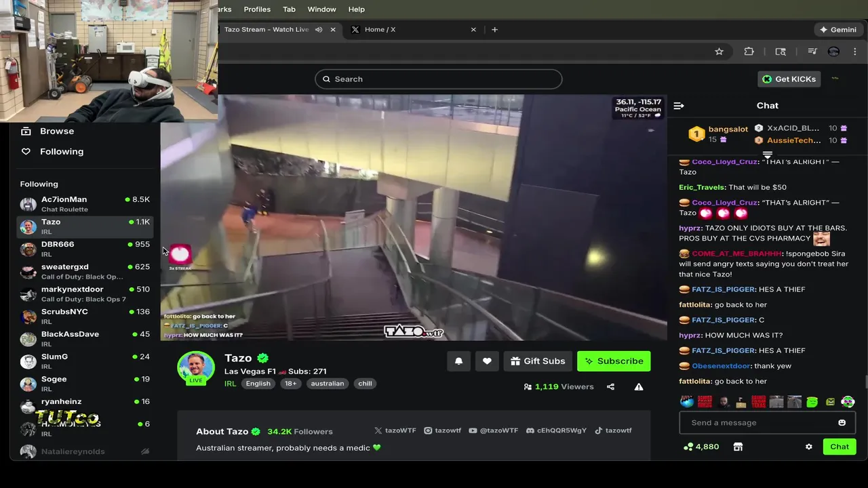
Task: Open the X tazoWTF social link
Action: click(x=395, y=430)
